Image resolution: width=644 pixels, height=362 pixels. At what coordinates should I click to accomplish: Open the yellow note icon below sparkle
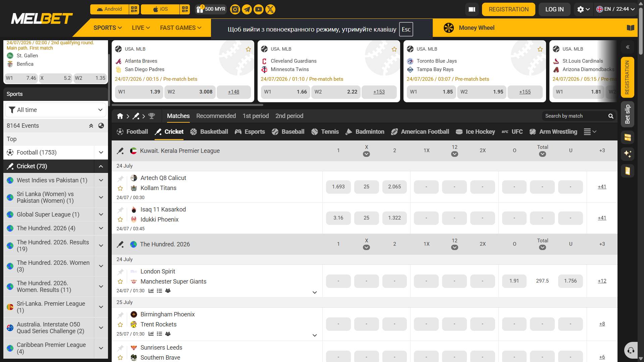pyautogui.click(x=628, y=171)
